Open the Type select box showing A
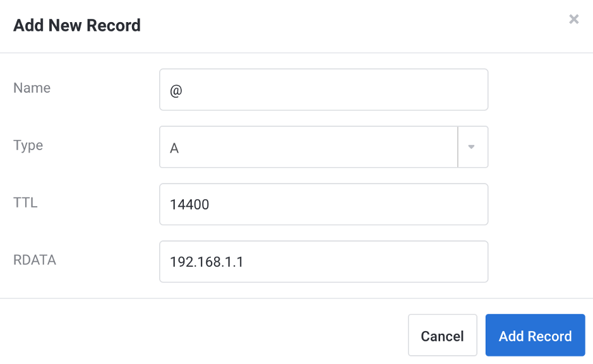 click(x=308, y=147)
